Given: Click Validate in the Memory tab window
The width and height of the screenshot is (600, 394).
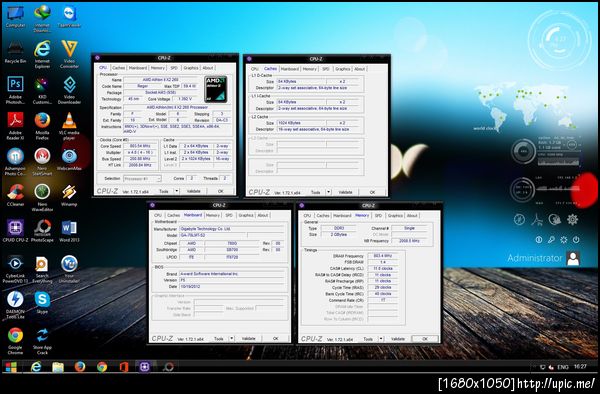Looking at the screenshot, I should click(398, 339).
